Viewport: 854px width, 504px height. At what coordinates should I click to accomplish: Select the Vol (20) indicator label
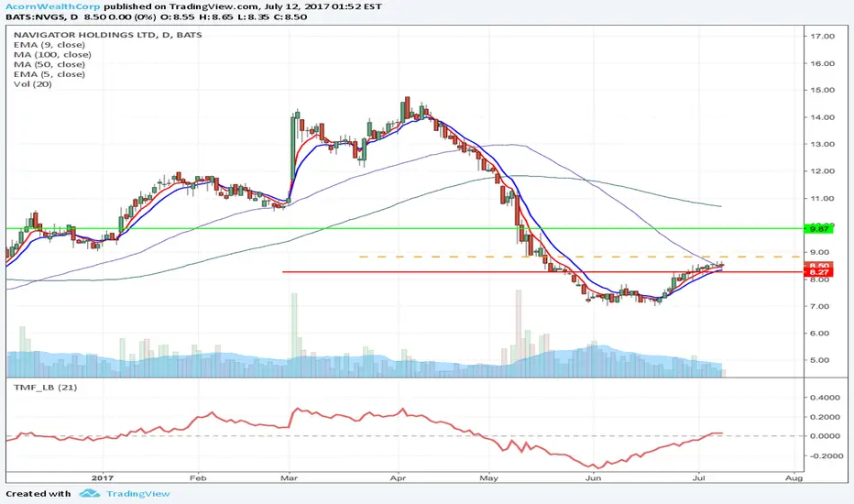tap(33, 84)
